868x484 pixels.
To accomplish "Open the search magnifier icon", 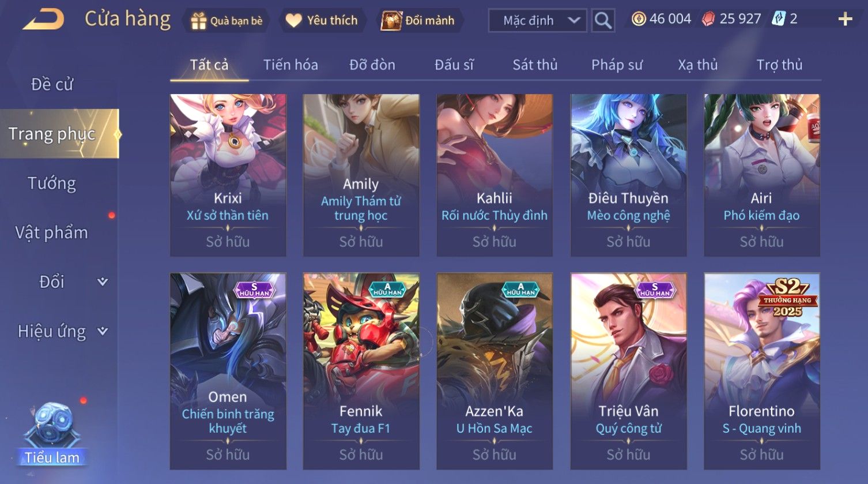I will click(x=603, y=21).
